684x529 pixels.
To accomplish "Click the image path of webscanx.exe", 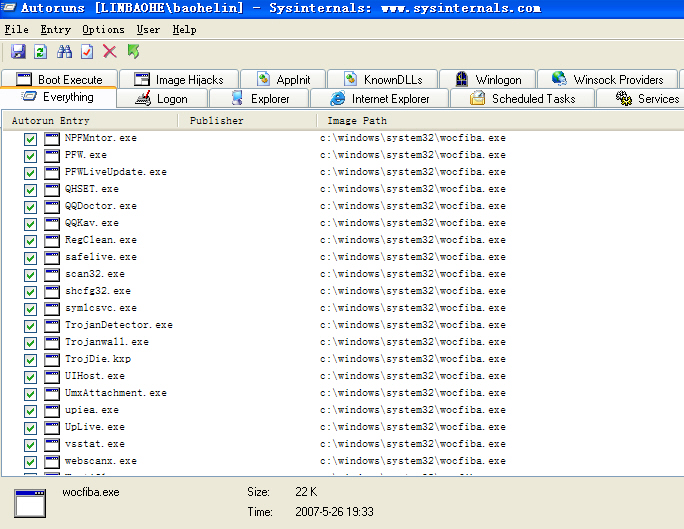I will click(413, 461).
